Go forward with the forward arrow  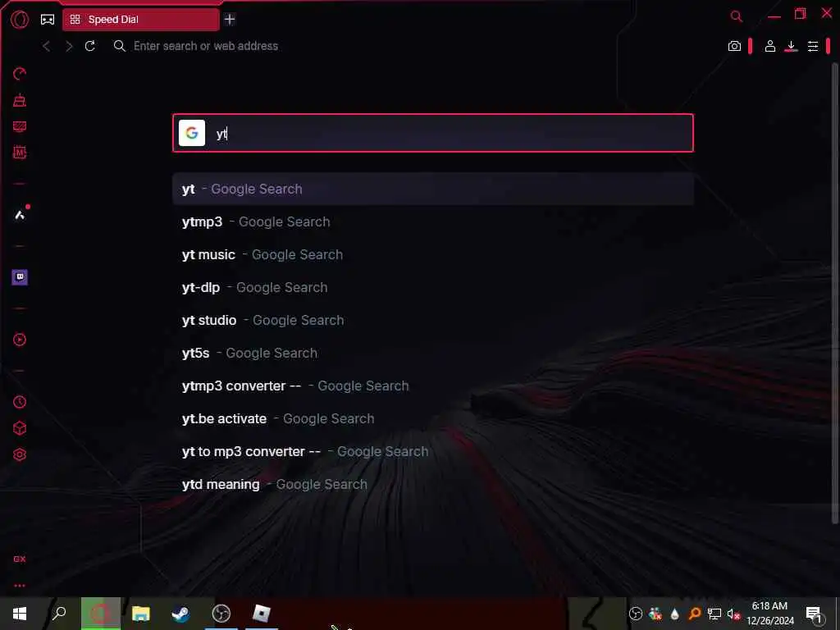[x=69, y=46]
